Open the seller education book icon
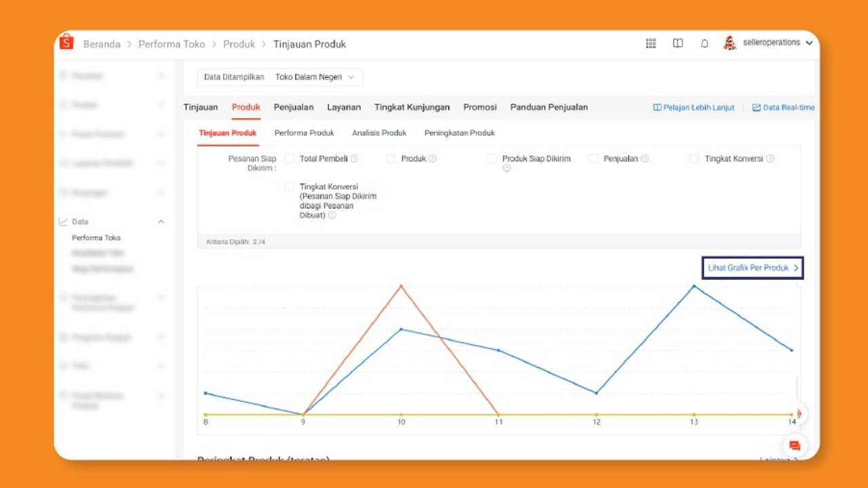868x488 pixels. [x=677, y=43]
